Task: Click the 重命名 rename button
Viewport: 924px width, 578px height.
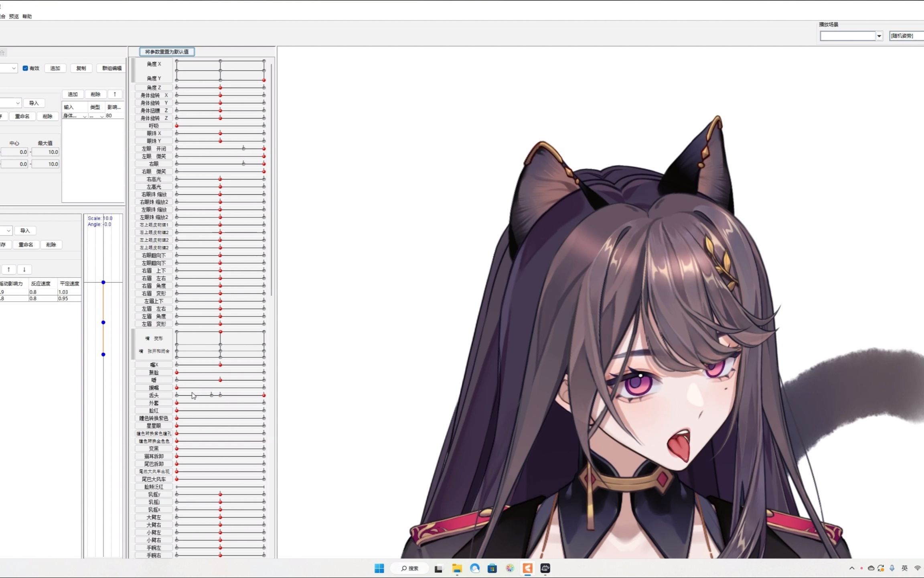Action: click(x=22, y=116)
